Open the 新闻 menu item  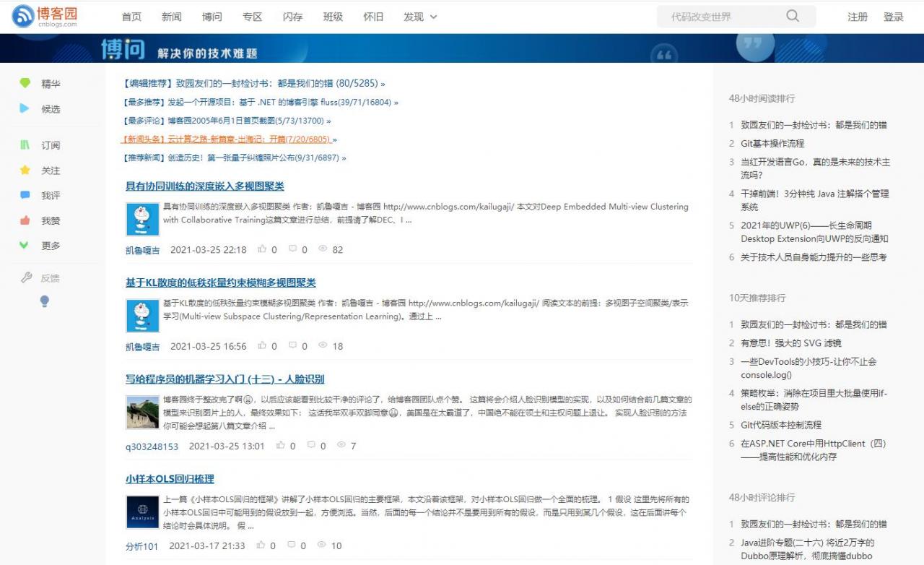pos(171,17)
